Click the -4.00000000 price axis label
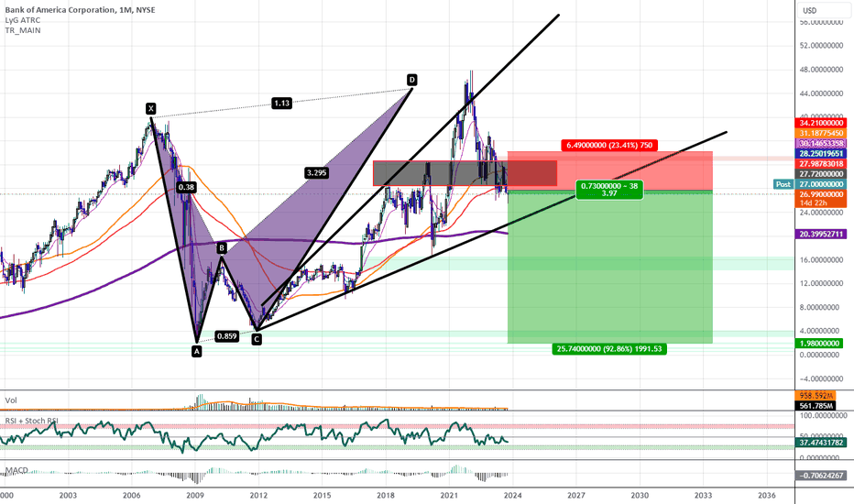The height and width of the screenshot is (504, 854). pos(821,378)
